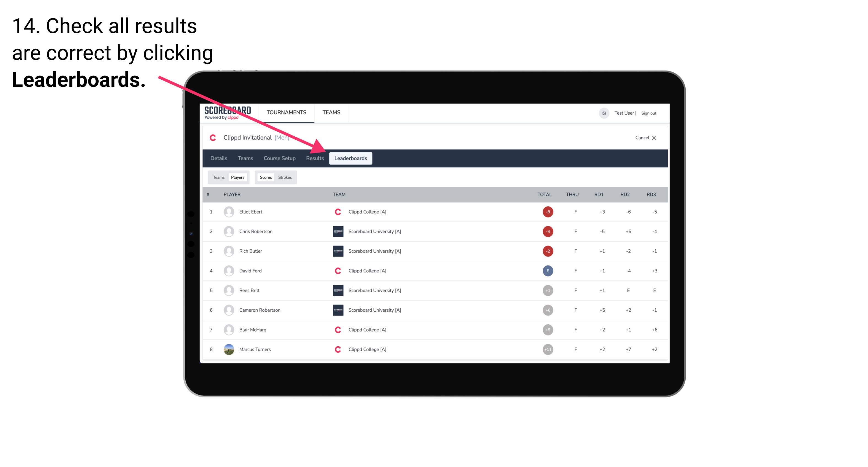Click Elliot Ebert player avatar icon

(x=228, y=211)
